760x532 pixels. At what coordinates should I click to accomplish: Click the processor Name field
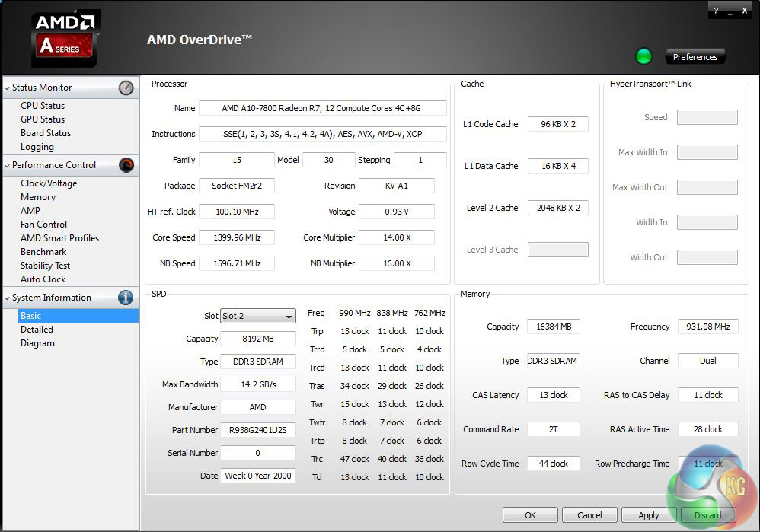[x=322, y=108]
